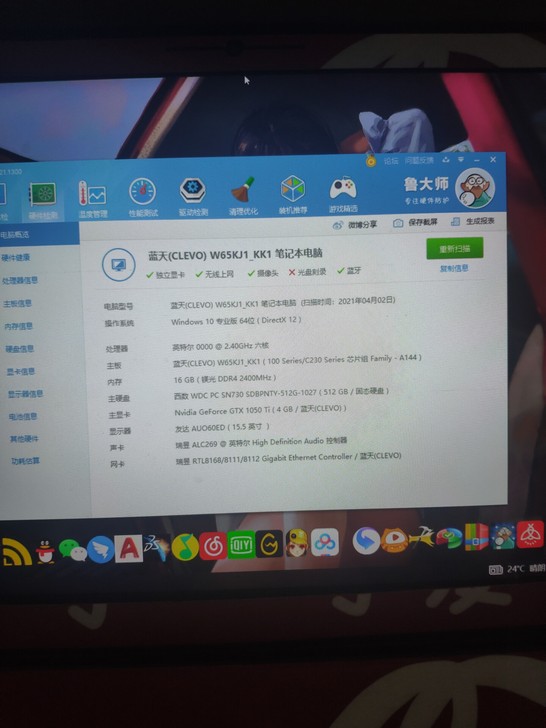The height and width of the screenshot is (728, 546).
Task: Open yellow WiFi signal dock icon
Action: [x=16, y=552]
